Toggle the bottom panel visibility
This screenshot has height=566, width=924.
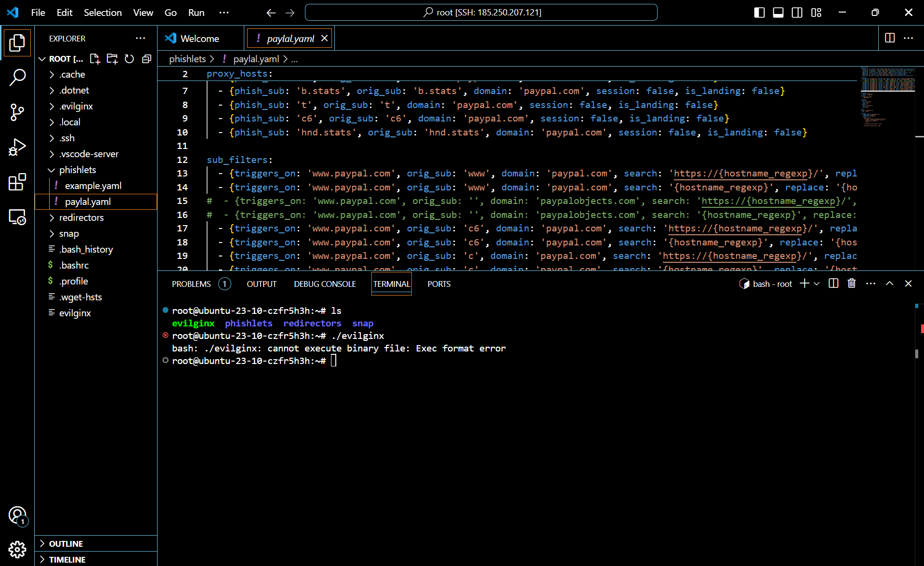(778, 13)
